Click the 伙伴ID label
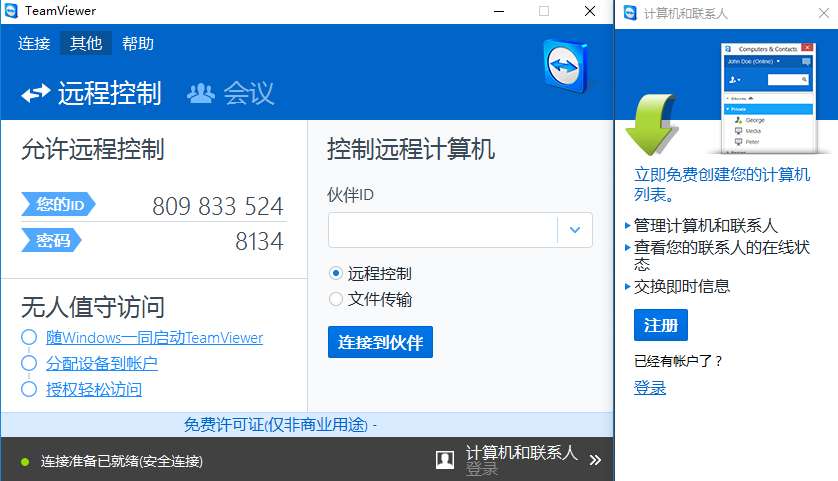The image size is (838, 481). click(351, 195)
